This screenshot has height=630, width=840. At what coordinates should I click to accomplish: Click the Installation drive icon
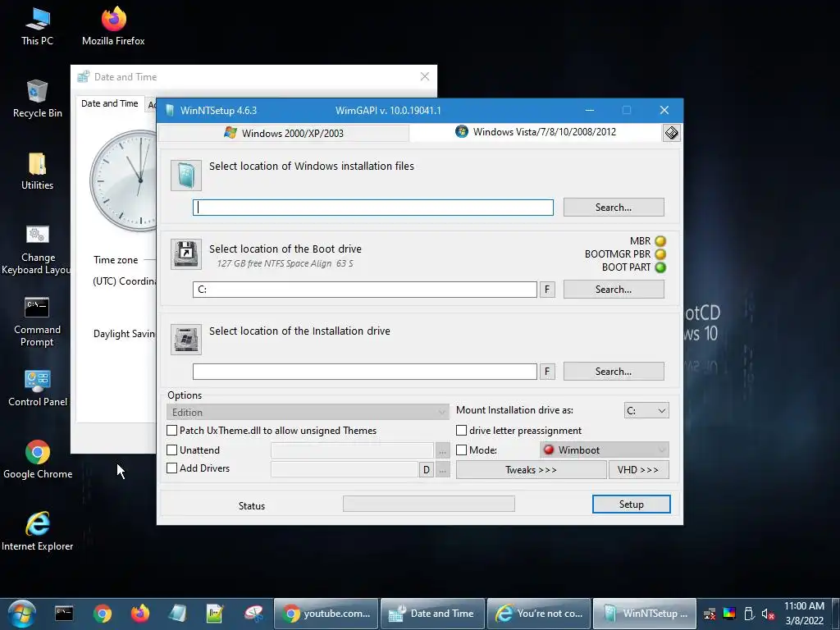pos(186,339)
